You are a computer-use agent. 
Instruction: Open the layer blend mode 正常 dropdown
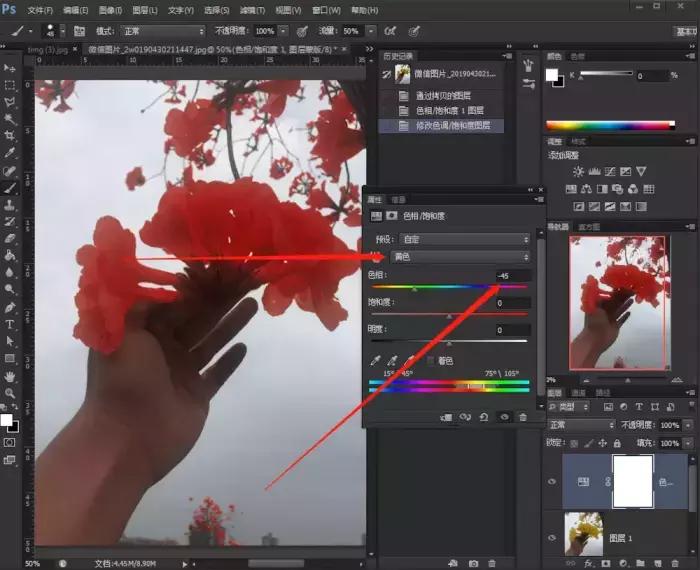coord(581,425)
